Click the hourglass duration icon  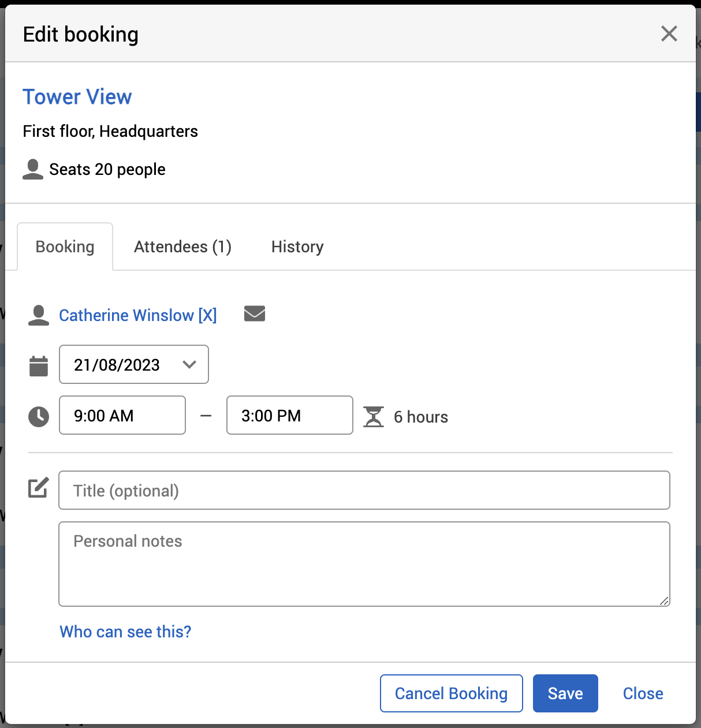(x=374, y=416)
